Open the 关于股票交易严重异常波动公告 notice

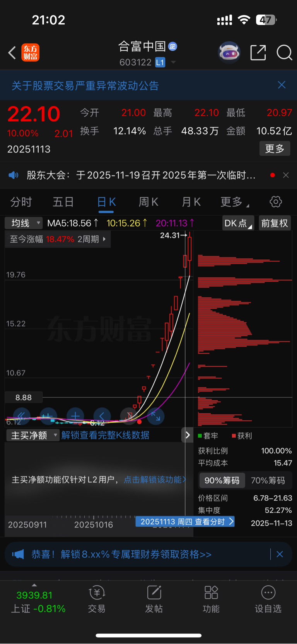coord(85,86)
